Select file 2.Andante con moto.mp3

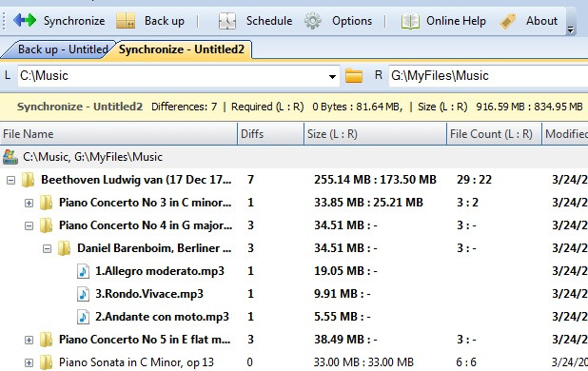(x=162, y=317)
